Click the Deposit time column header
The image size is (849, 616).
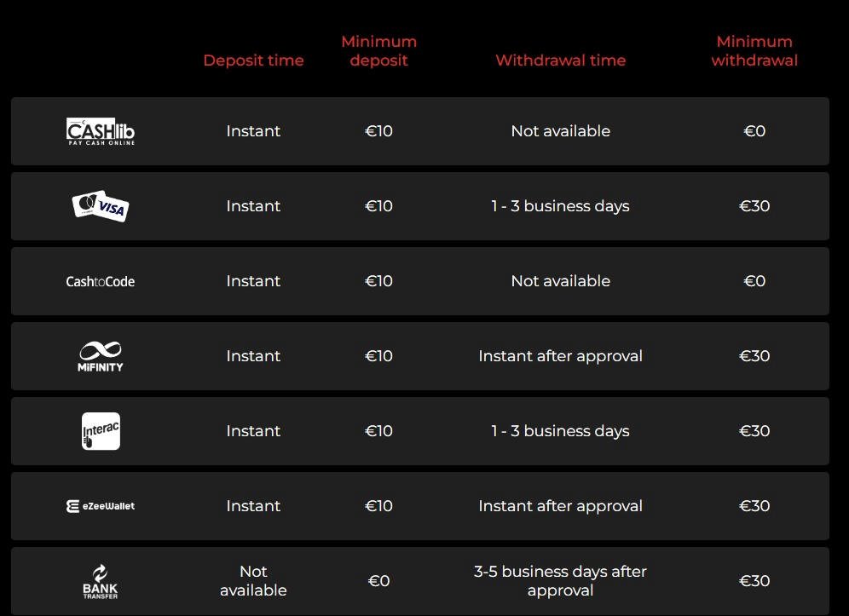[253, 60]
